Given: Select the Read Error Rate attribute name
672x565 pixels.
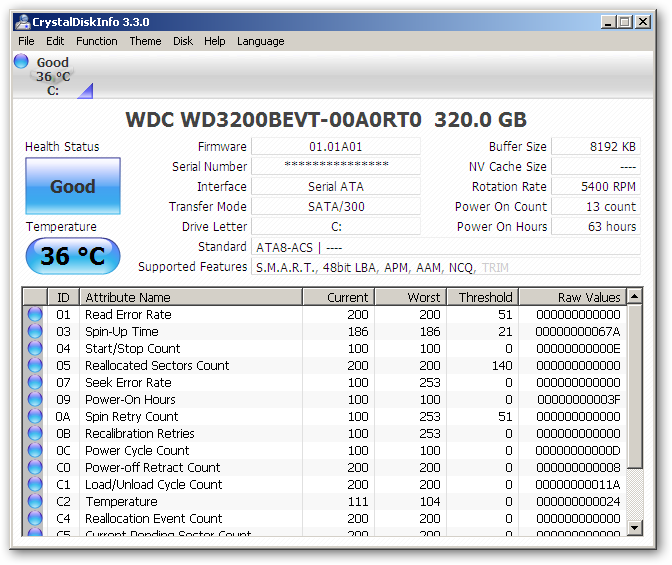Looking at the screenshot, I should pyautogui.click(x=128, y=315).
